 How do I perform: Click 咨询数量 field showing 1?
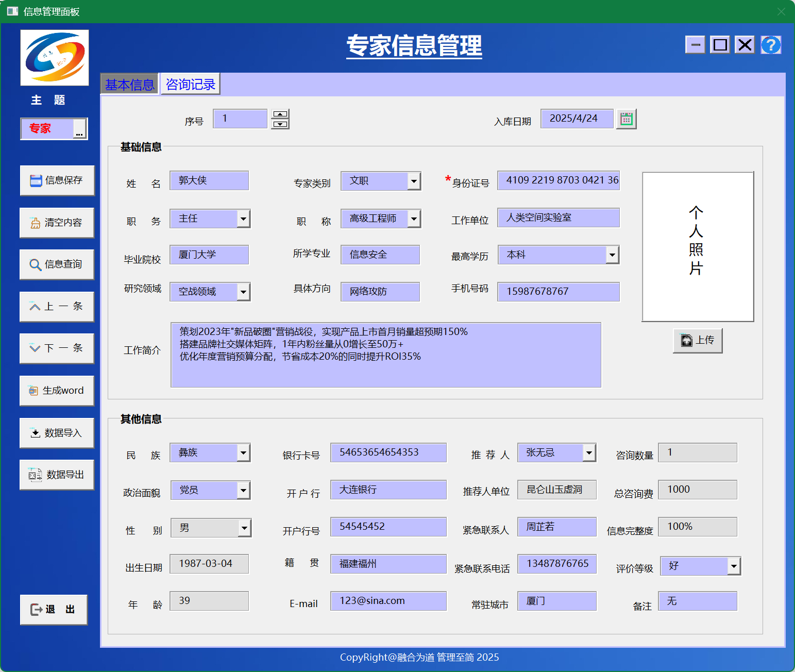(698, 452)
